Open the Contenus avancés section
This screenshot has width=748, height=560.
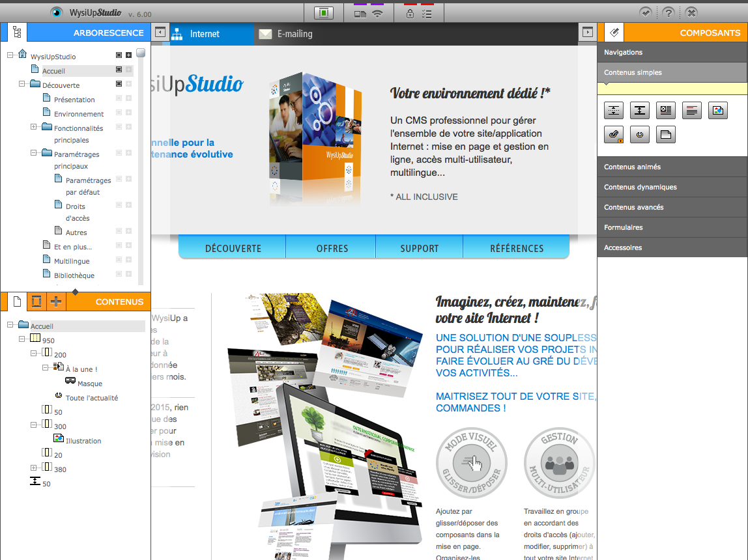672,207
